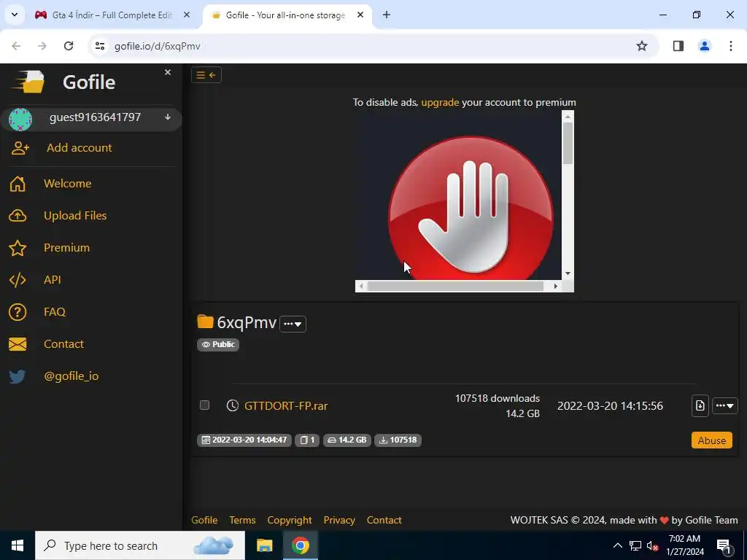
Task: Open the Chrome three-dot menu
Action: 730,46
